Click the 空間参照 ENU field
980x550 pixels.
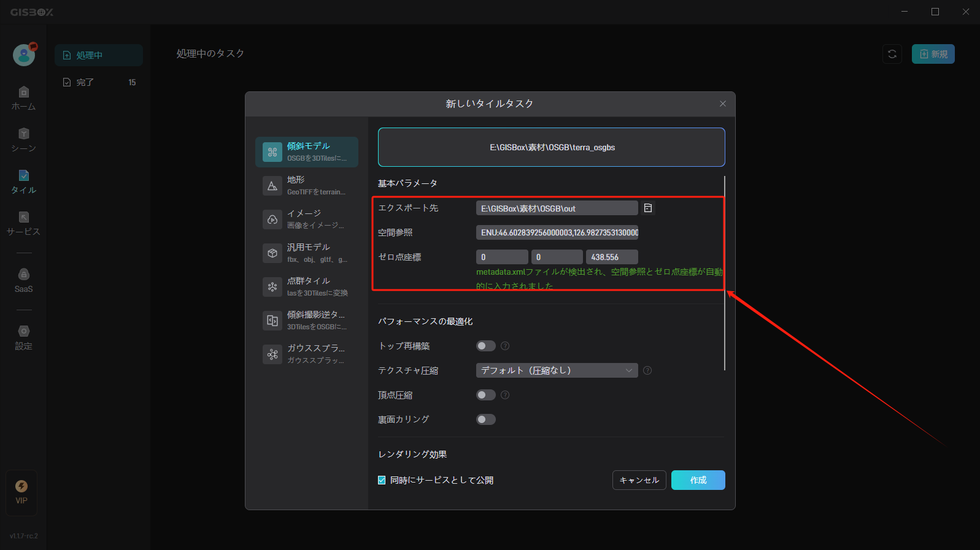click(557, 232)
